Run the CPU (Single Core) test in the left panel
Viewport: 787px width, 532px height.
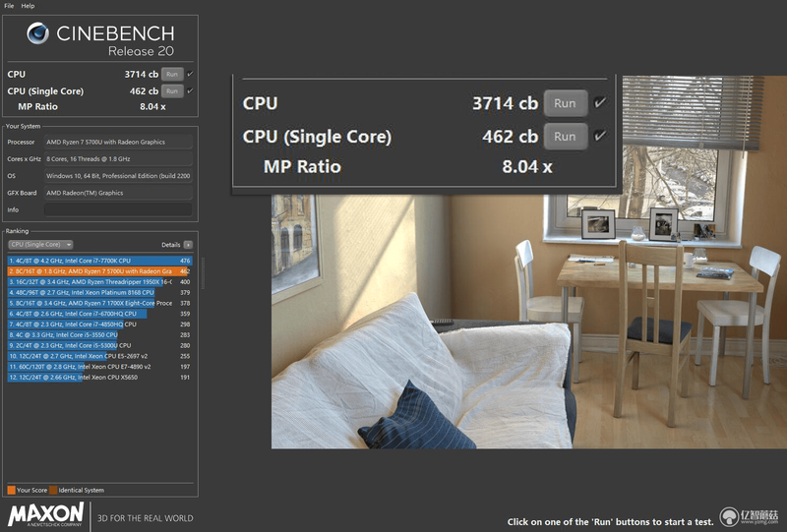(172, 91)
